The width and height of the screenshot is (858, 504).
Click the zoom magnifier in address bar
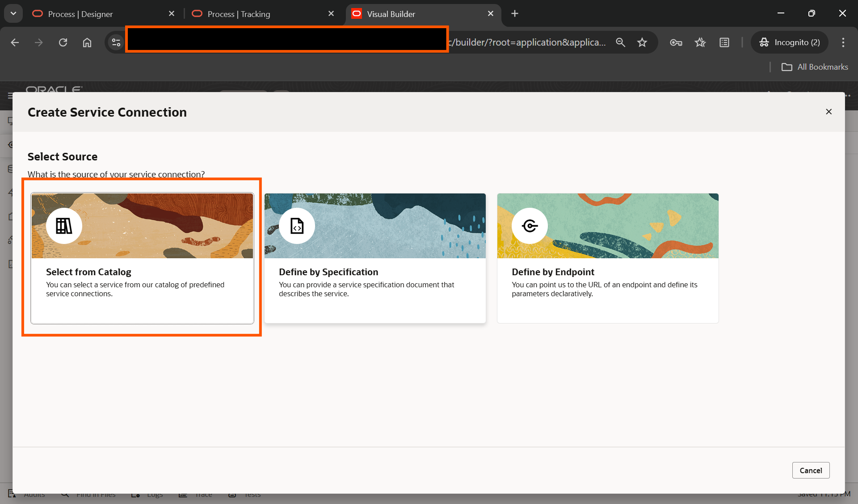[x=620, y=42]
